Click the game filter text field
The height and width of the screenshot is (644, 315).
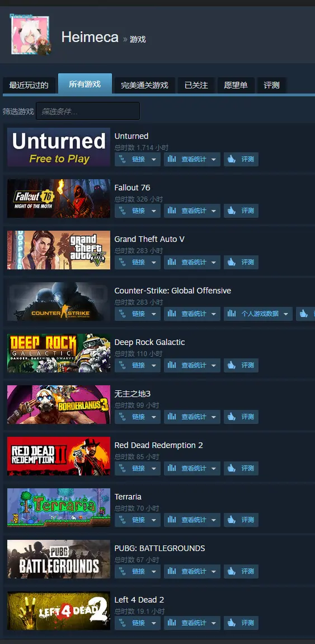pos(88,111)
